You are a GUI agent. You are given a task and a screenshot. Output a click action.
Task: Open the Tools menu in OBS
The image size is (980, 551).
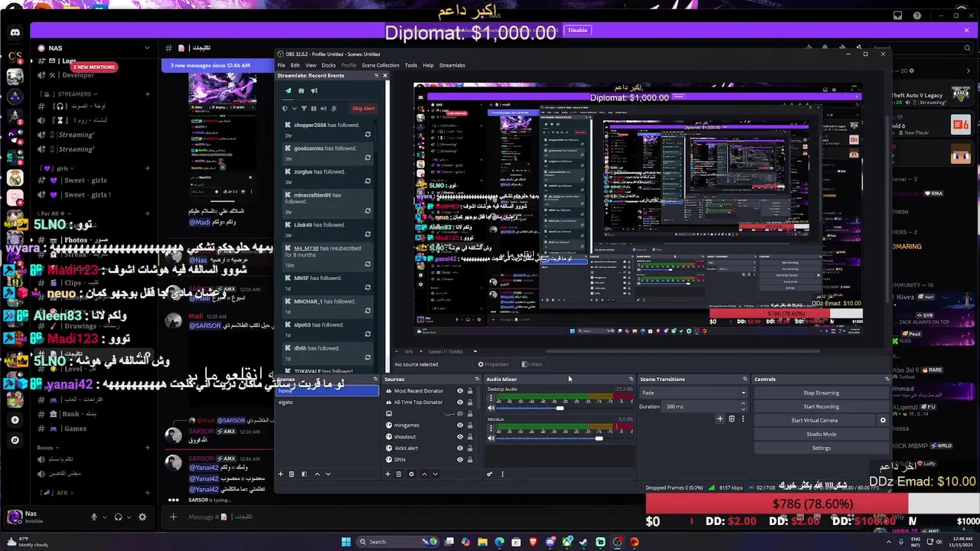411,65
